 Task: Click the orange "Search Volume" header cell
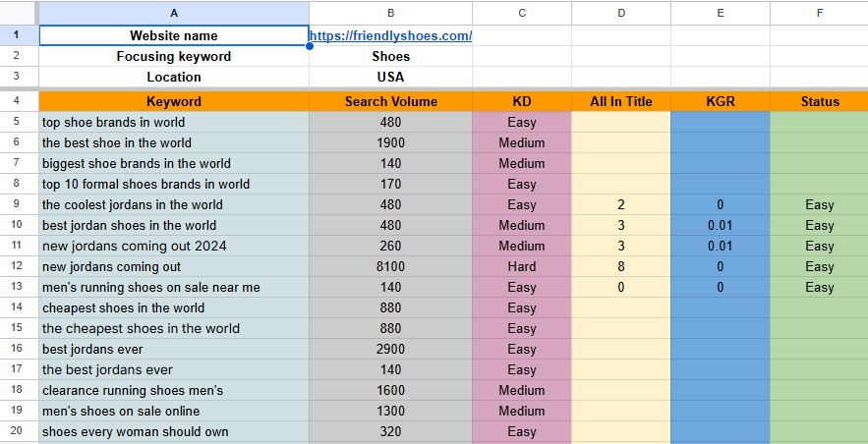point(390,101)
